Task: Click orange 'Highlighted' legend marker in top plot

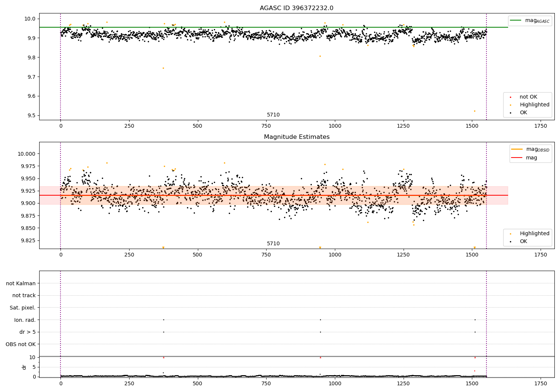Action: tap(510, 105)
